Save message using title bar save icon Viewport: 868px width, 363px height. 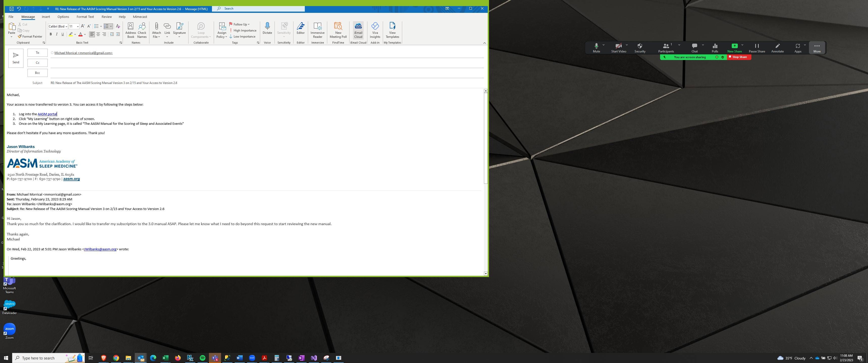tap(11, 9)
